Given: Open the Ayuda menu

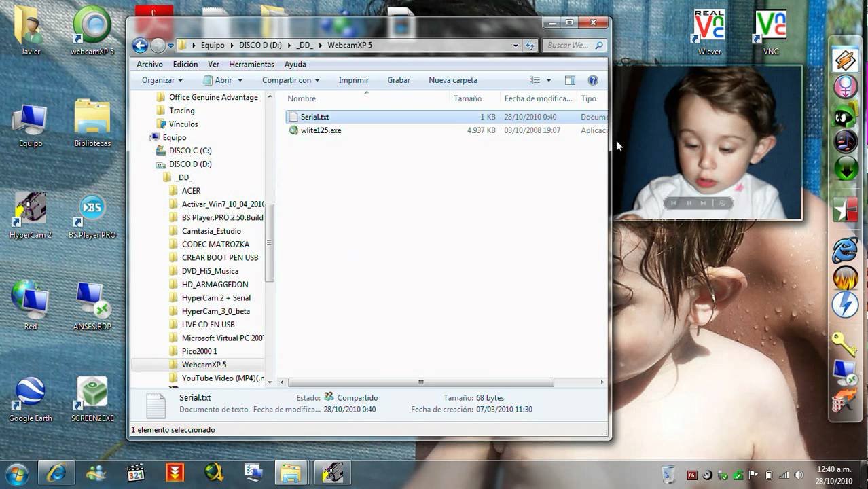Looking at the screenshot, I should [x=295, y=64].
